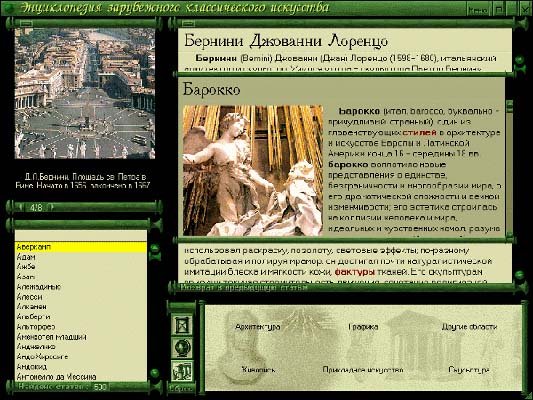Choose the Скульптура category

(x=469, y=370)
